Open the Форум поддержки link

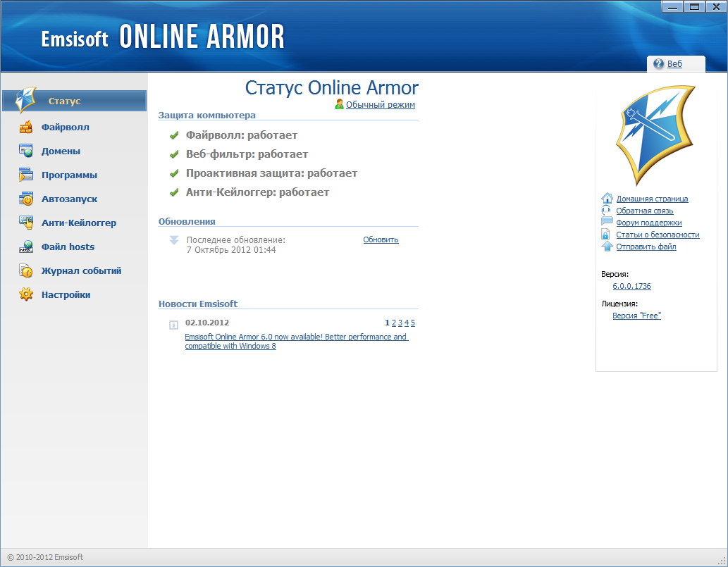(x=648, y=223)
